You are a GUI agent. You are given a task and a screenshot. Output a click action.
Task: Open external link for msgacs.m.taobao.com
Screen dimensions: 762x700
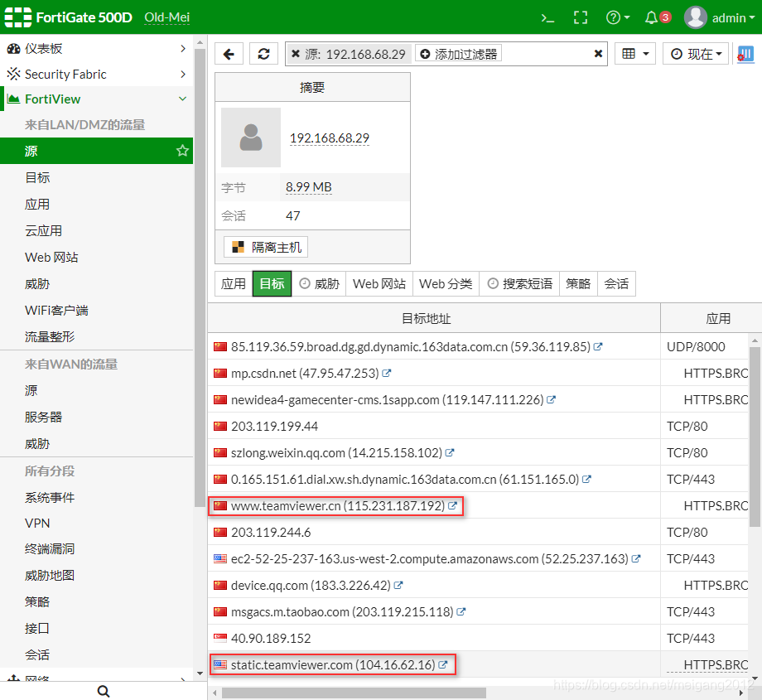coord(461,611)
